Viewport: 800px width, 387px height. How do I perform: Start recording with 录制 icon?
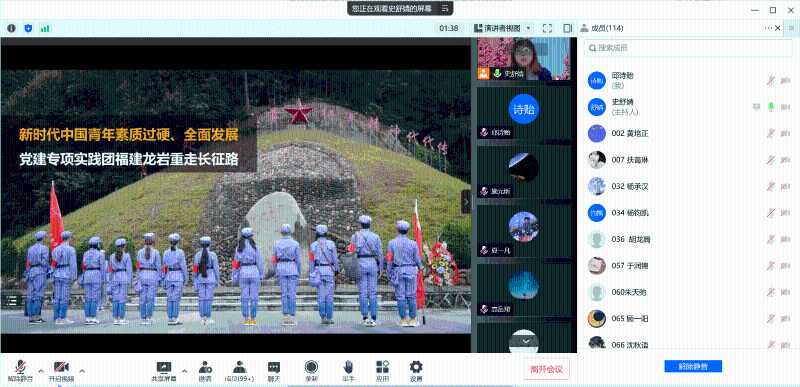click(311, 371)
